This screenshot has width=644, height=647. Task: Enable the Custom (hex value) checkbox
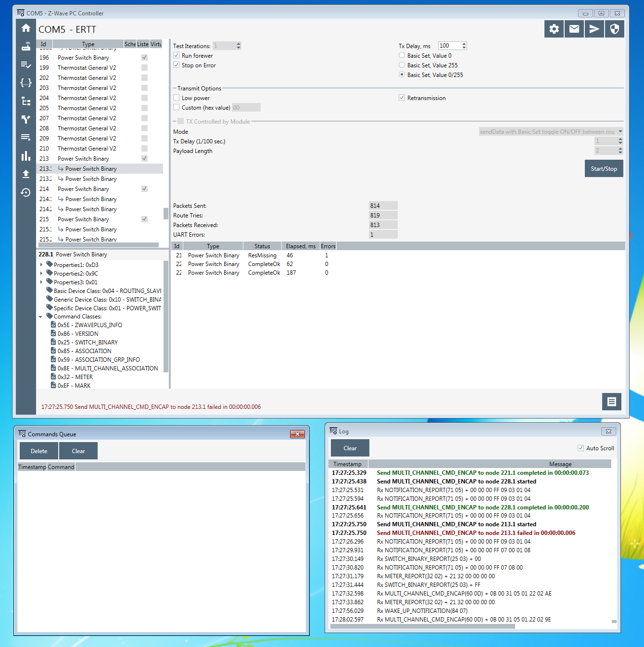tap(177, 107)
